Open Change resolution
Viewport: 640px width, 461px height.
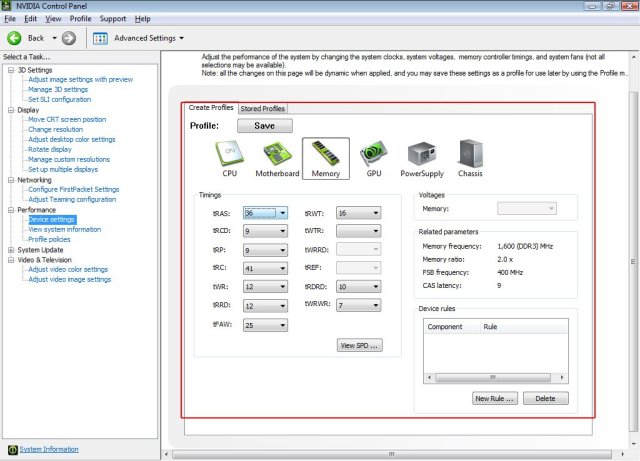(56, 129)
